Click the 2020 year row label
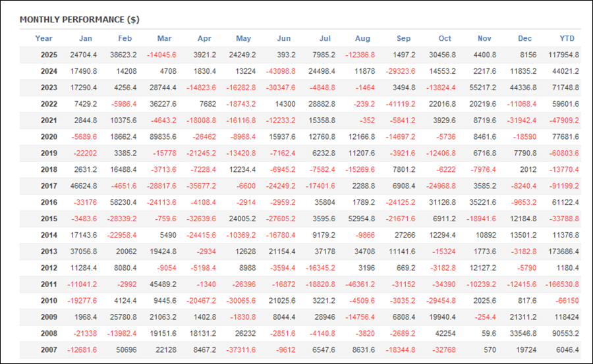The height and width of the screenshot is (364, 593). click(x=49, y=138)
